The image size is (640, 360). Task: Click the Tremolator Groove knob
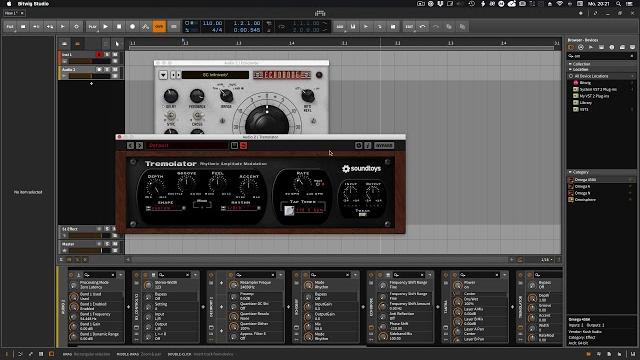[187, 184]
